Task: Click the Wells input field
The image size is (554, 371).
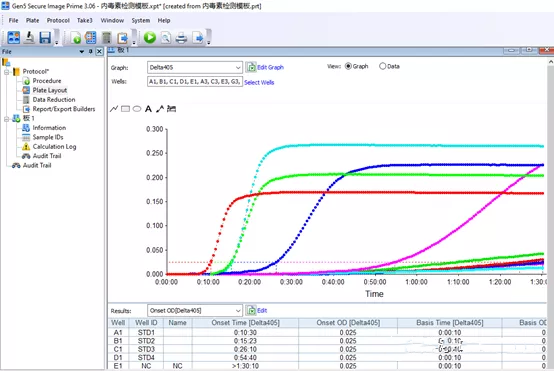Action: [195, 82]
